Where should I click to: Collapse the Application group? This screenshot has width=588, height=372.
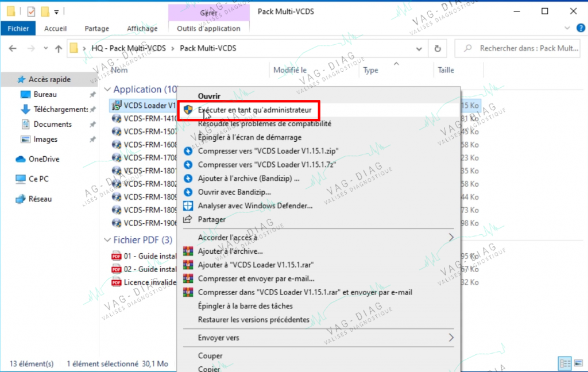coord(107,89)
